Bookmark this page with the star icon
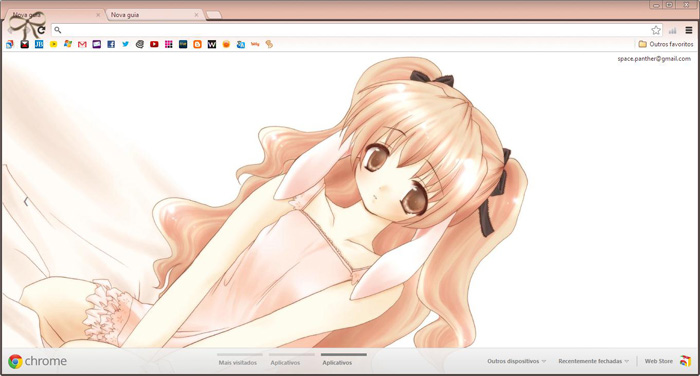 656,30
